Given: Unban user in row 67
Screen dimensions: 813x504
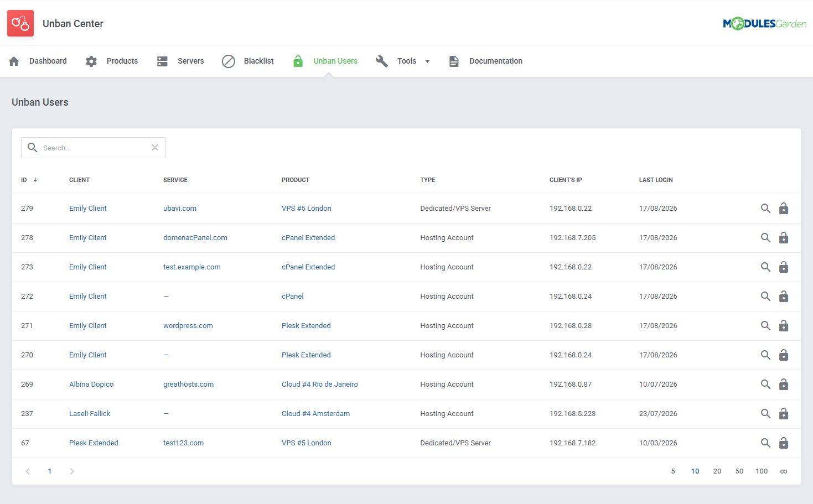Looking at the screenshot, I should click(784, 443).
